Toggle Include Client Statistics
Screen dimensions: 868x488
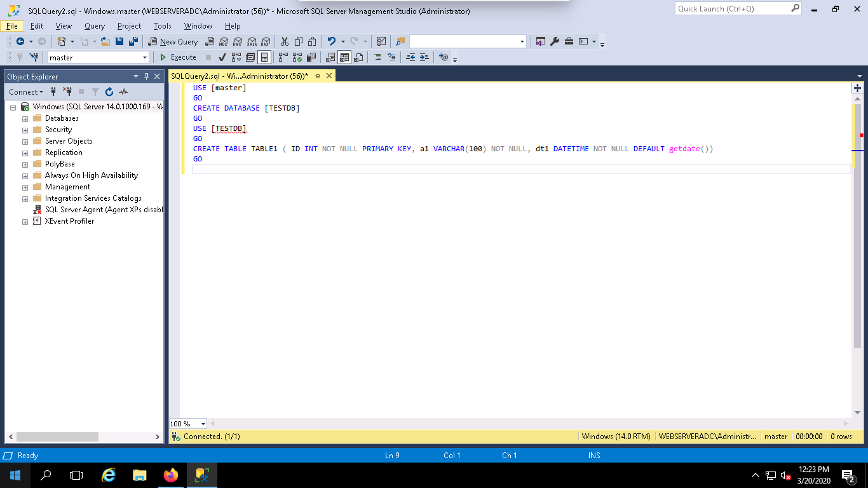tap(311, 57)
